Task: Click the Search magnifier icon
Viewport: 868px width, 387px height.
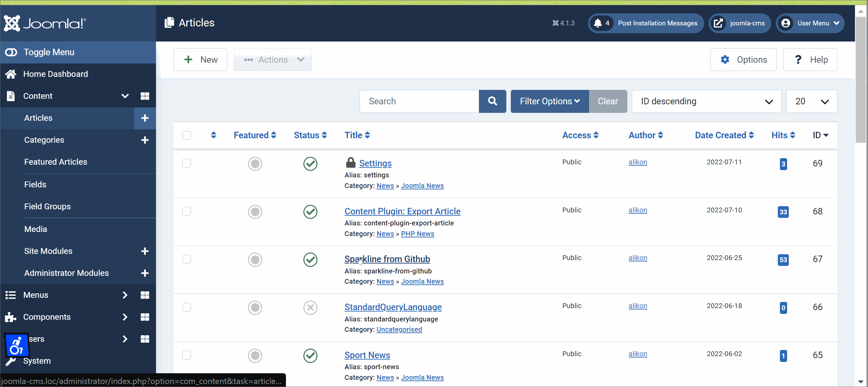Action: coord(492,101)
